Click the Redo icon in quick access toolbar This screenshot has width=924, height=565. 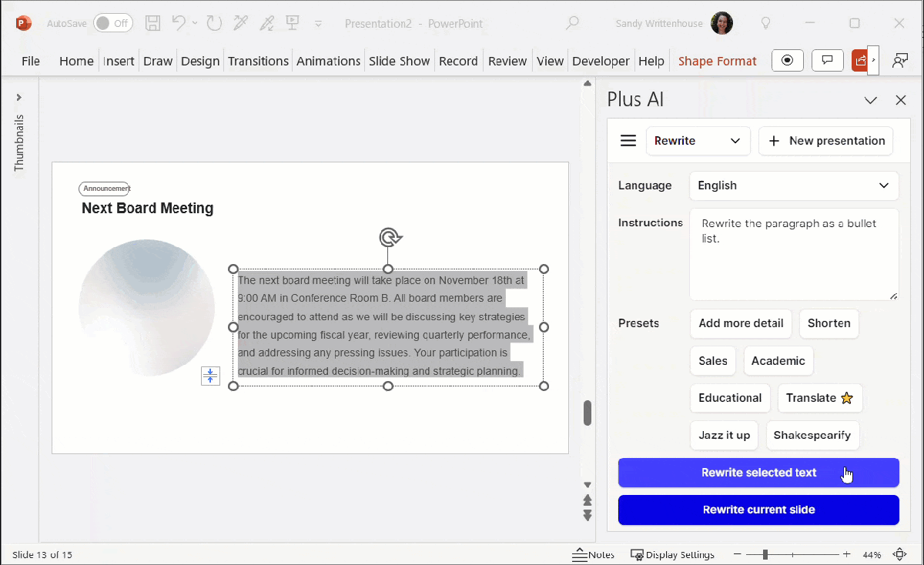click(x=213, y=23)
